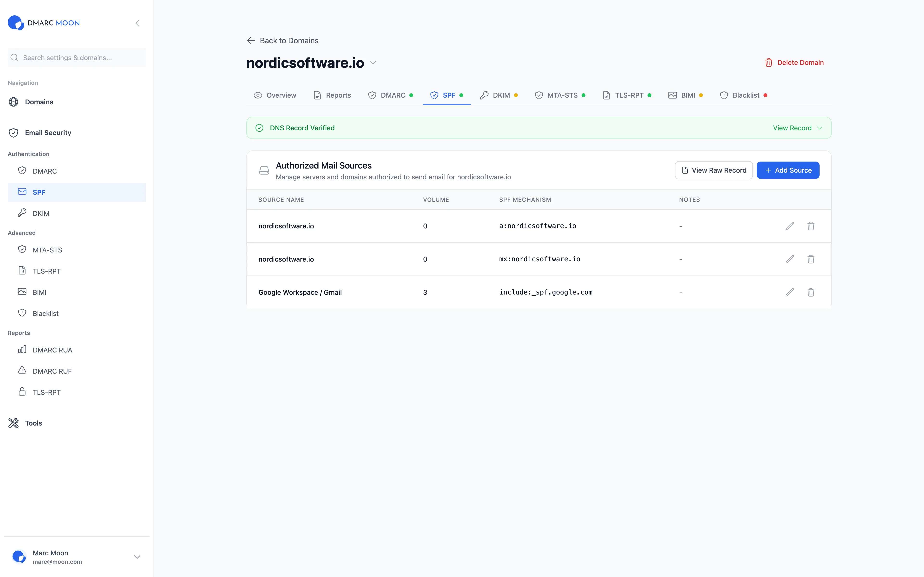Click the DMARC RUA bar chart icon
This screenshot has width=924, height=577.
click(22, 350)
